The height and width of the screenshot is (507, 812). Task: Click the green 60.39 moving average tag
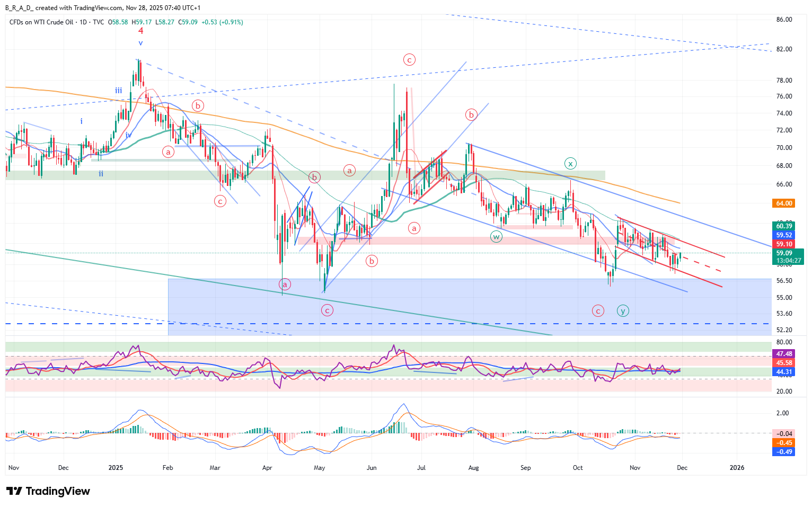(x=784, y=226)
